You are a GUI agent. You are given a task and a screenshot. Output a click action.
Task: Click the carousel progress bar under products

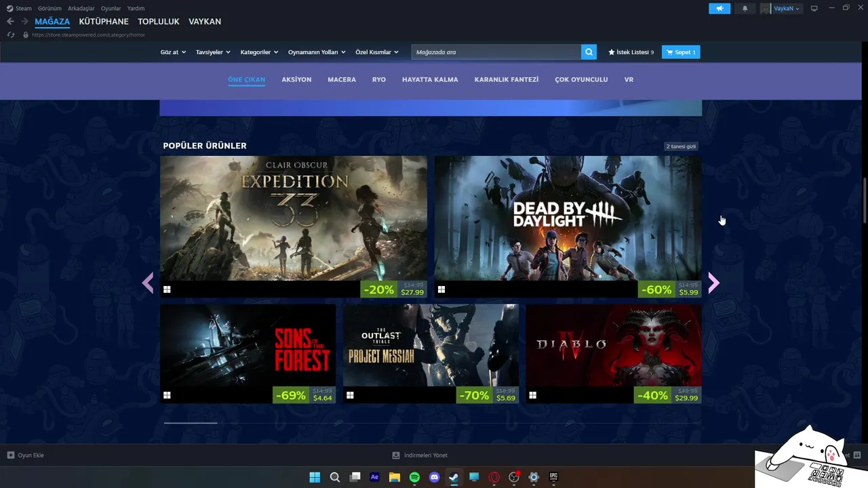(x=431, y=423)
